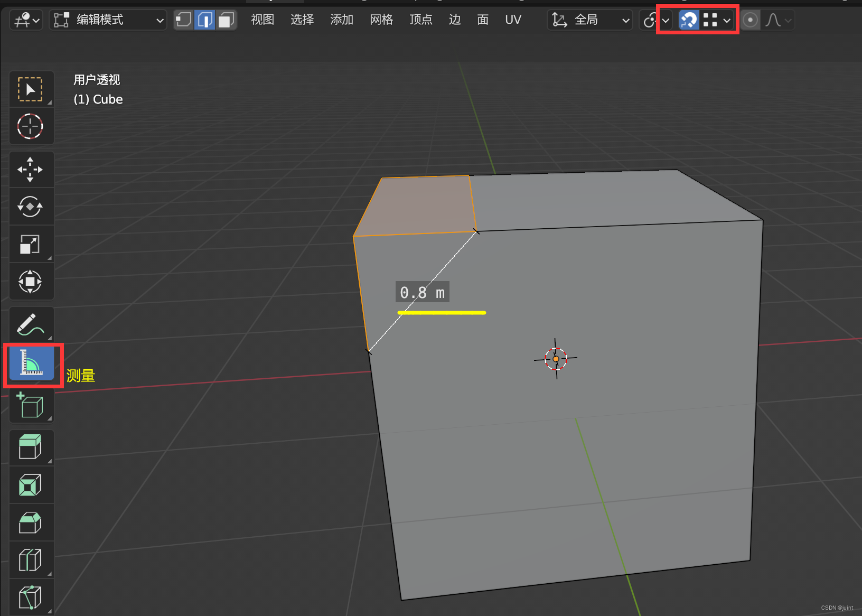Select the Knife tool
The height and width of the screenshot is (616, 862).
click(31, 598)
